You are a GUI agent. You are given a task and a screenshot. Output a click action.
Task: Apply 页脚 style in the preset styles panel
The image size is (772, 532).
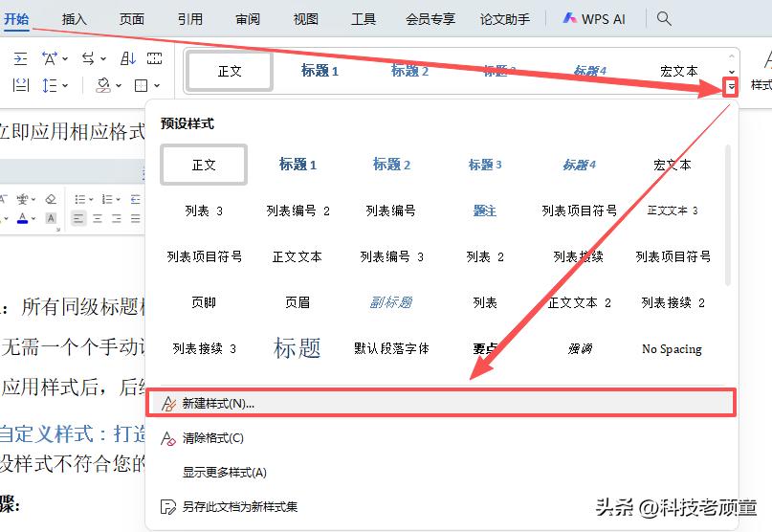(x=204, y=302)
